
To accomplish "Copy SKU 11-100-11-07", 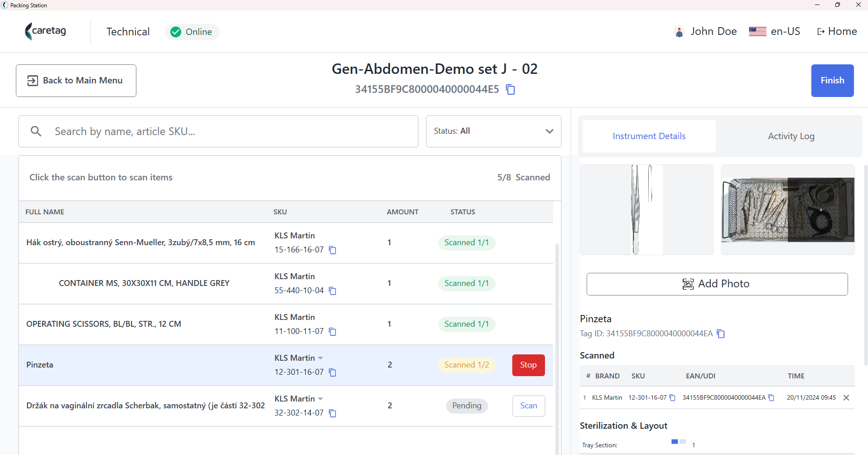I will click(x=333, y=332).
